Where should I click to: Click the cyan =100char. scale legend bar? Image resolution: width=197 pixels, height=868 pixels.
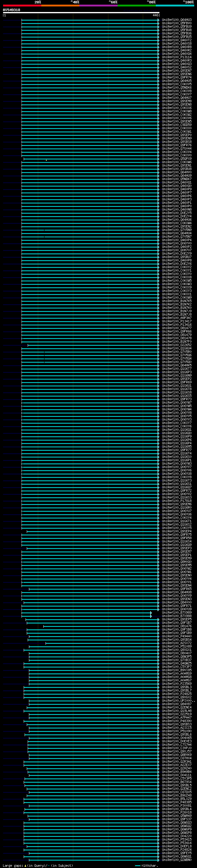click(137, 865)
